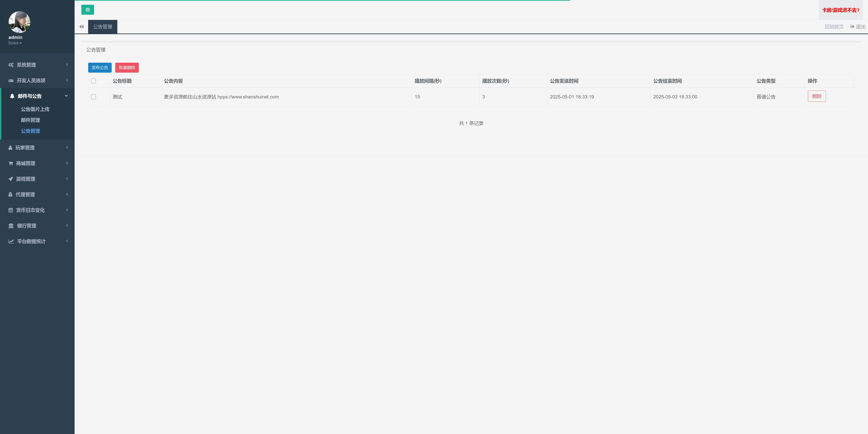Toggle the select-all checkbox in table header

(93, 81)
